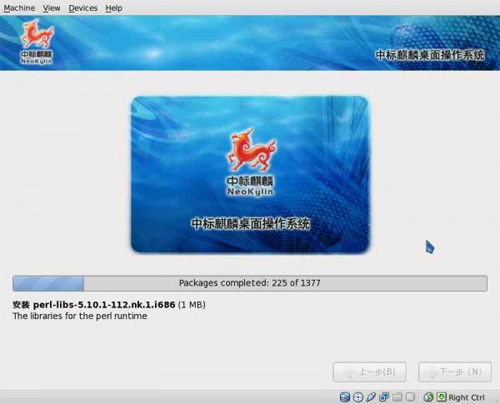Click the Packages completed progress bar
Viewport: 500px width, 404px height.
point(250,283)
